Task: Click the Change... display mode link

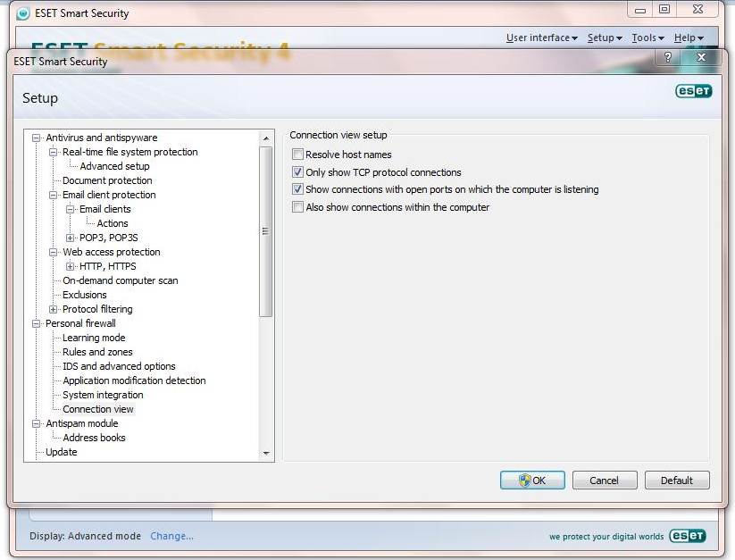Action: 171,536
